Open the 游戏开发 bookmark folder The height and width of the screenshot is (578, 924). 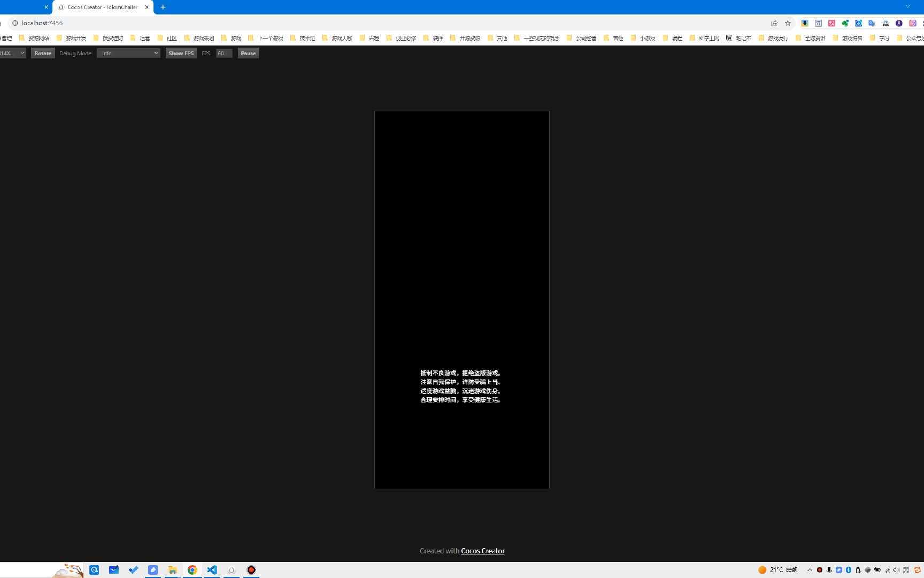71,38
